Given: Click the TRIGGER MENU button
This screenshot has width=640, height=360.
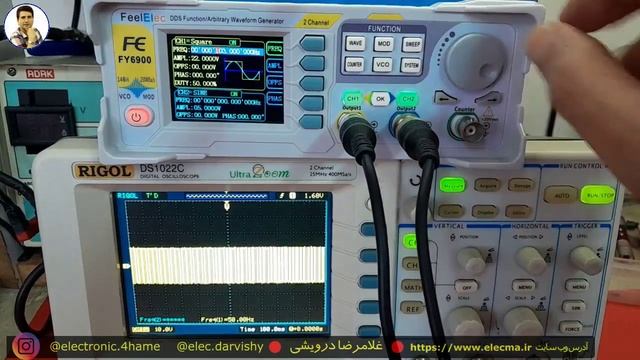Looking at the screenshot, I should [x=577, y=286].
